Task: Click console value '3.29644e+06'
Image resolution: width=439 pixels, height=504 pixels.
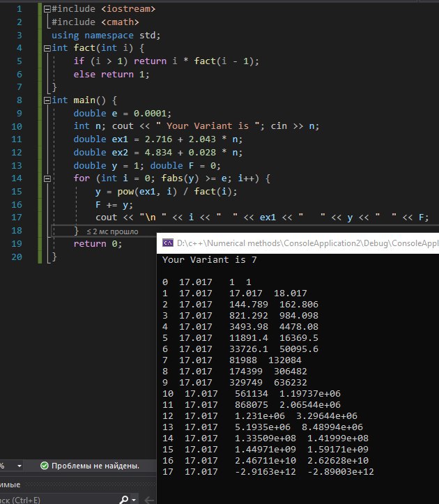Action: point(327,416)
